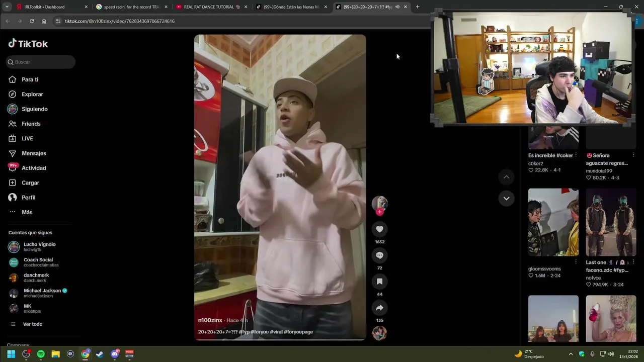Go to previous video with up chevron

pyautogui.click(x=506, y=177)
